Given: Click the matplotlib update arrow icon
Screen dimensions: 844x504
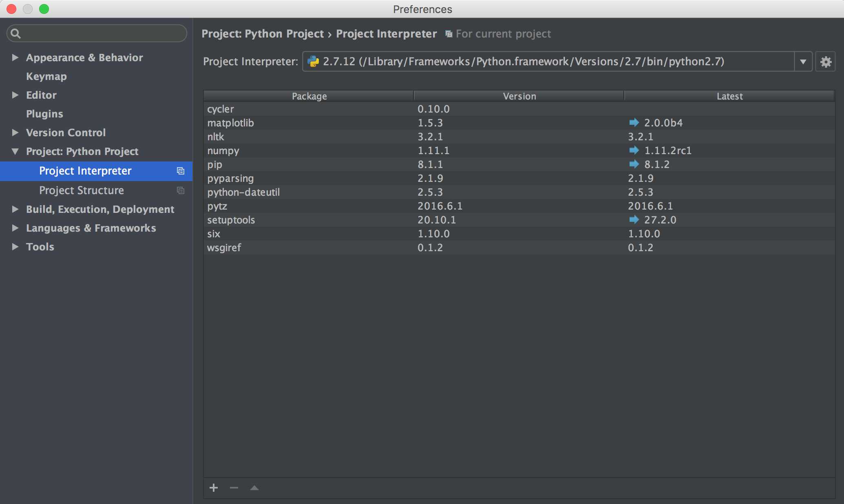Looking at the screenshot, I should click(x=634, y=122).
